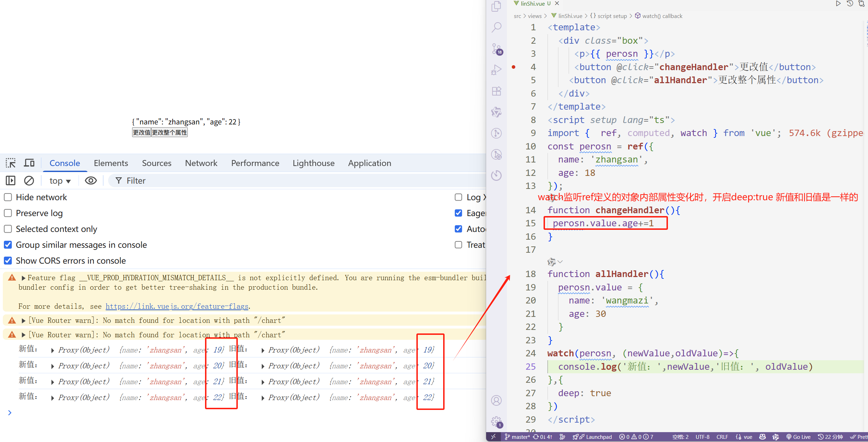This screenshot has height=442, width=868.
Task: Switch to the Elements tab
Action: 111,163
